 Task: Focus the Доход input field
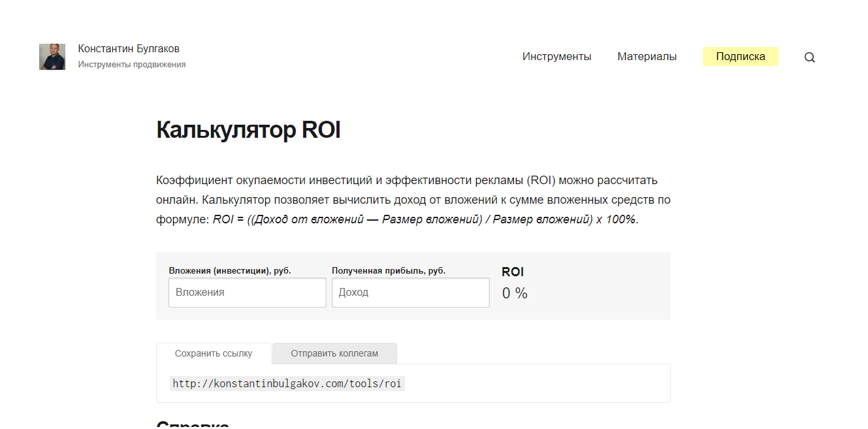pos(410,293)
